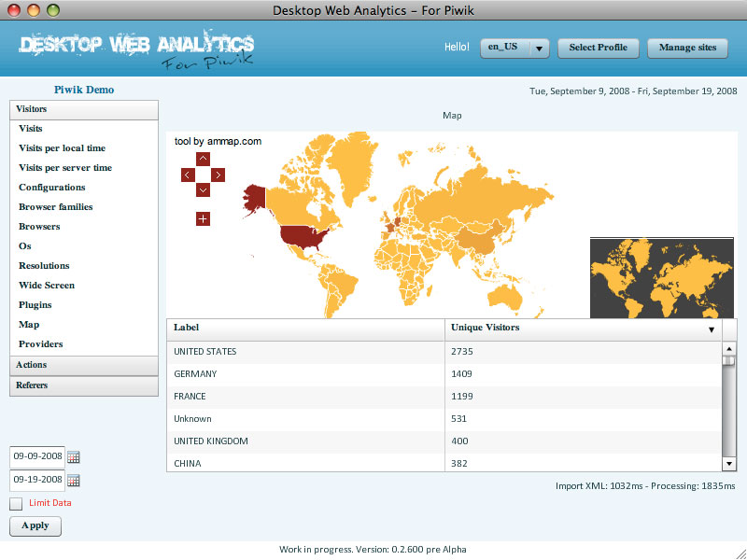Pan the map down with arrow
Image resolution: width=747 pixels, height=560 pixels.
203,190
